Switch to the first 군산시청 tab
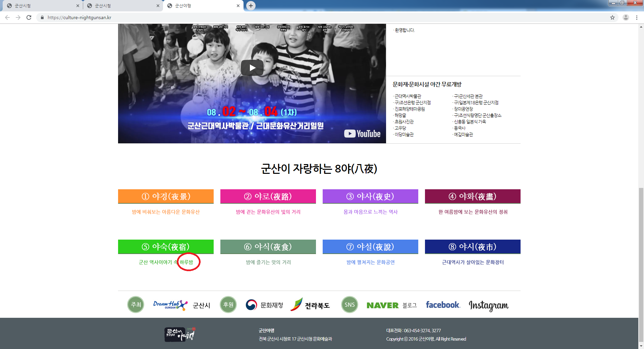Screen dimensions: 644x349 tap(40, 6)
